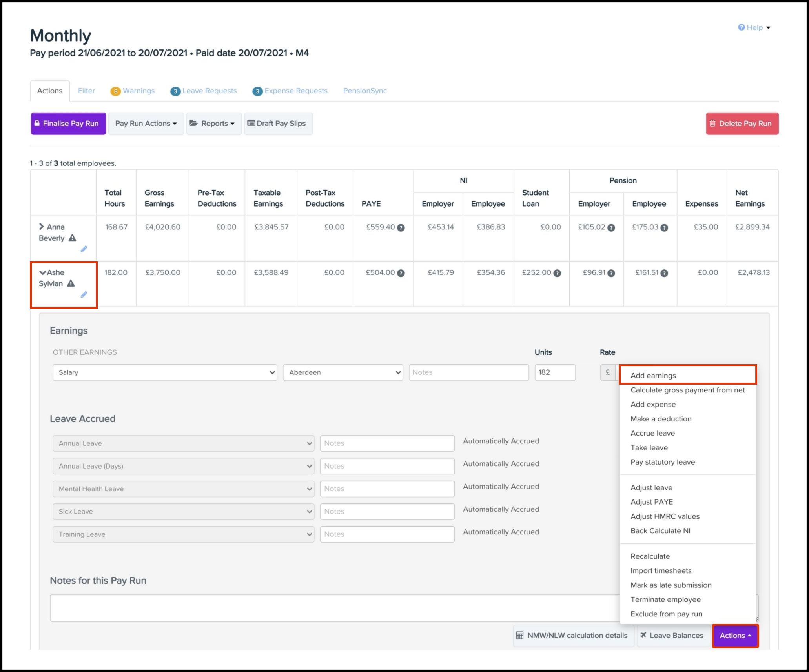Click warning triangle next to Ashe Sylvian

(x=71, y=283)
